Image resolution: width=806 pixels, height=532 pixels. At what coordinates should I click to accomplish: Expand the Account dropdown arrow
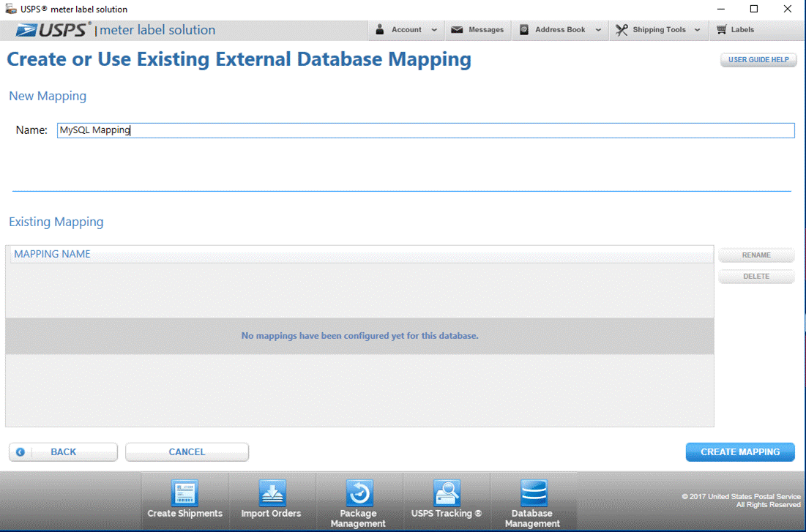click(434, 30)
